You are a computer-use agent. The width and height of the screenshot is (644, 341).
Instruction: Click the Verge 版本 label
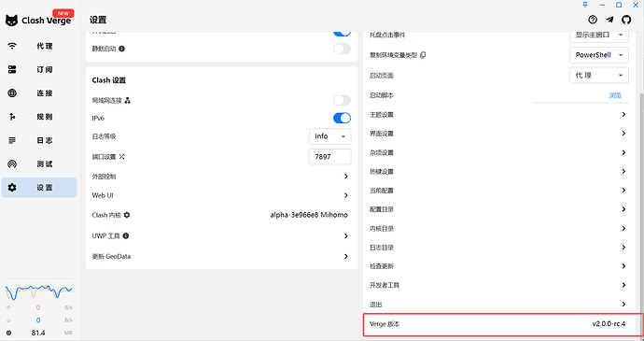point(385,324)
